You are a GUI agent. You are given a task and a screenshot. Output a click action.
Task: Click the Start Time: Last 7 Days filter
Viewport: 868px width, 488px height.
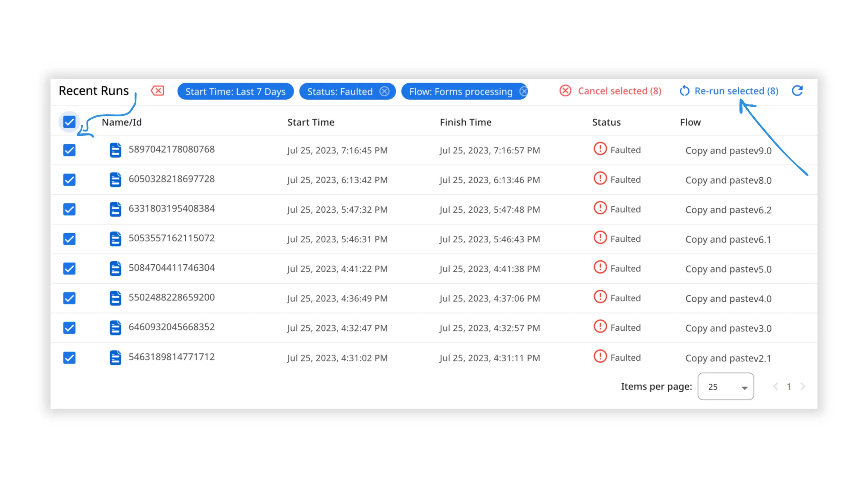[235, 91]
